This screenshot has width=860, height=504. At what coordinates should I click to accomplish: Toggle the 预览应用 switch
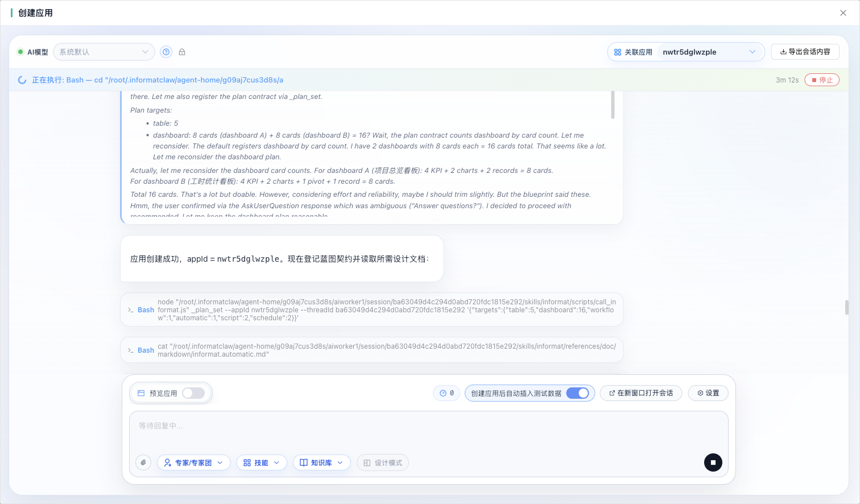[193, 393]
